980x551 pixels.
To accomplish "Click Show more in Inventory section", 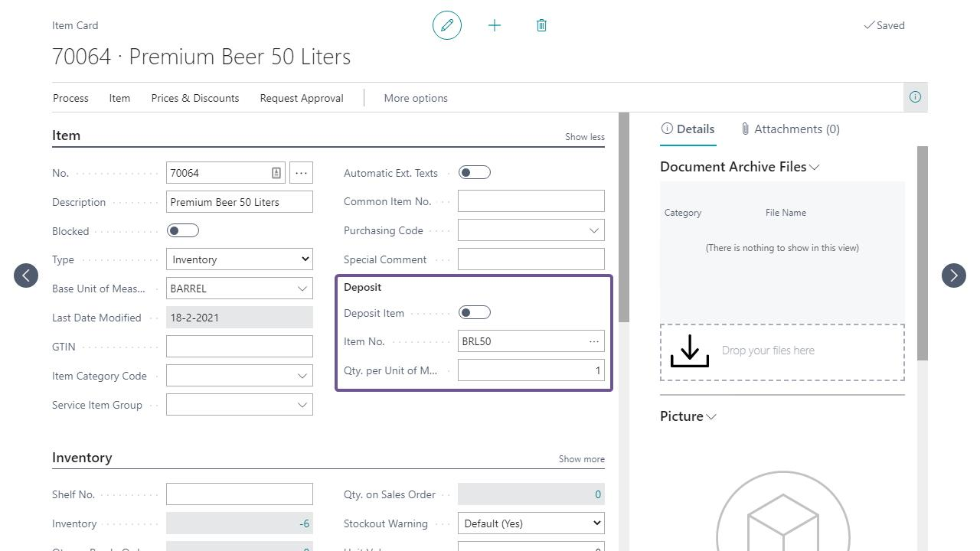I will click(x=581, y=459).
